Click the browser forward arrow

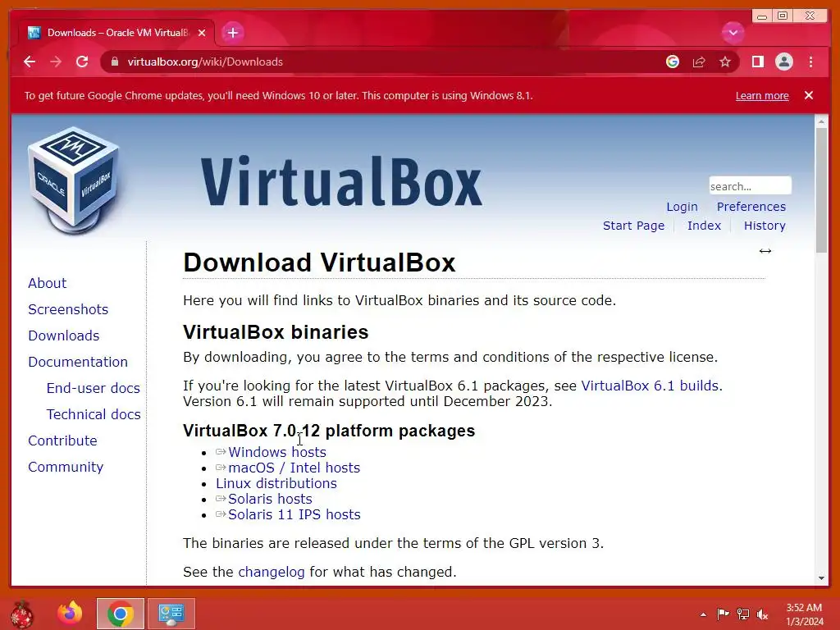[x=56, y=62]
